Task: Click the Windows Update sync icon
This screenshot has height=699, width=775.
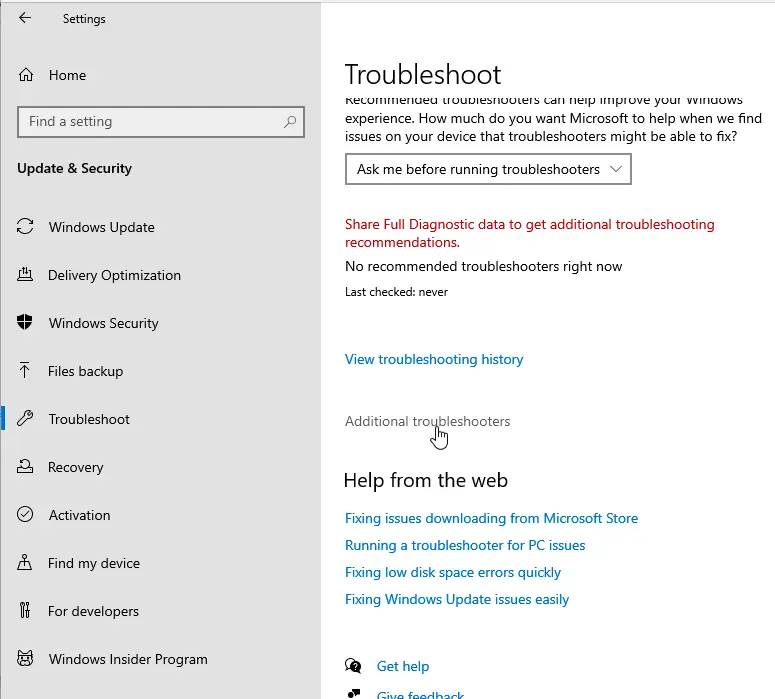Action: click(x=25, y=227)
